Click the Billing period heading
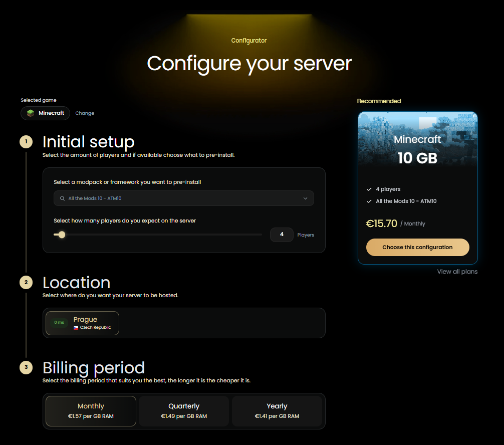The height and width of the screenshot is (445, 504). point(94,368)
